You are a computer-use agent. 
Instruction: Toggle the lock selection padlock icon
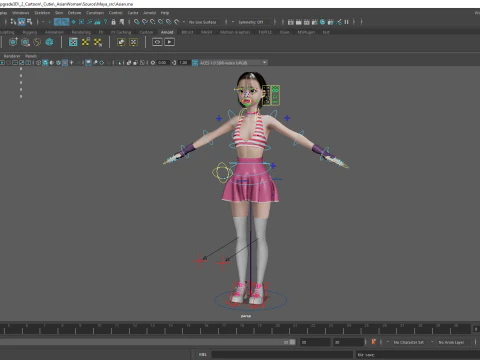[x=113, y=22]
